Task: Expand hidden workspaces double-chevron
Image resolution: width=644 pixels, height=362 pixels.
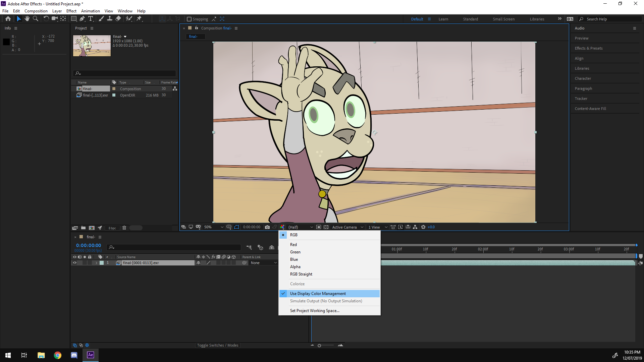Action: click(x=559, y=19)
